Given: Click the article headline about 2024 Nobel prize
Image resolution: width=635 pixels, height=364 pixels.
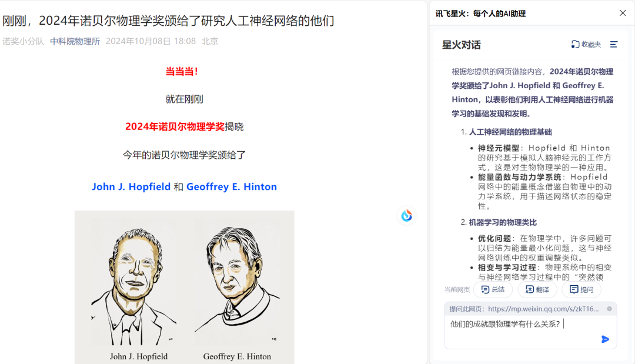Looking at the screenshot, I should (169, 21).
